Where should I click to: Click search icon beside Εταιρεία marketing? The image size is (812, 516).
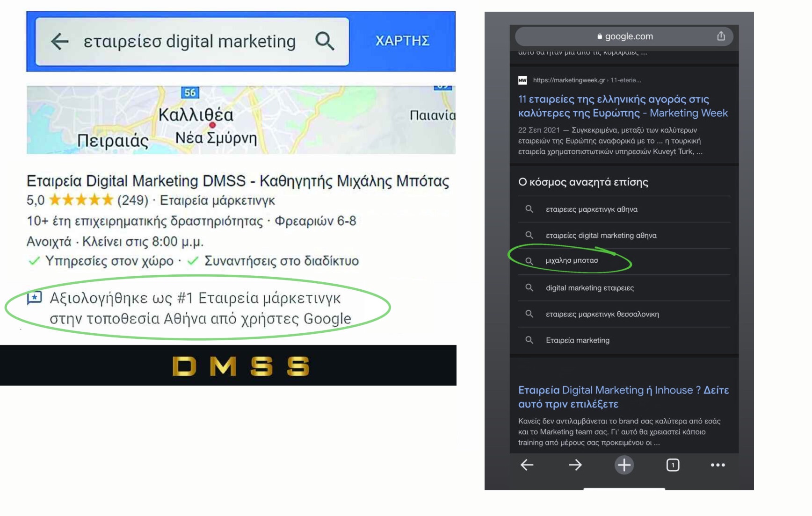click(529, 340)
